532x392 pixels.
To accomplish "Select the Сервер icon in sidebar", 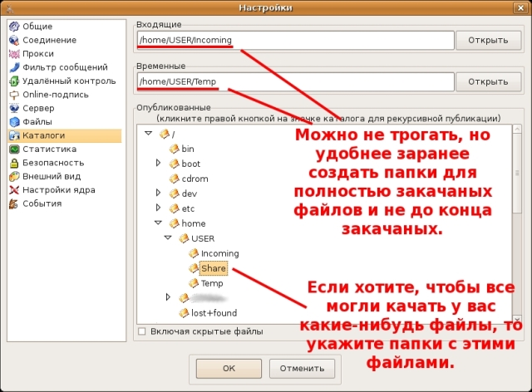I will (x=14, y=108).
